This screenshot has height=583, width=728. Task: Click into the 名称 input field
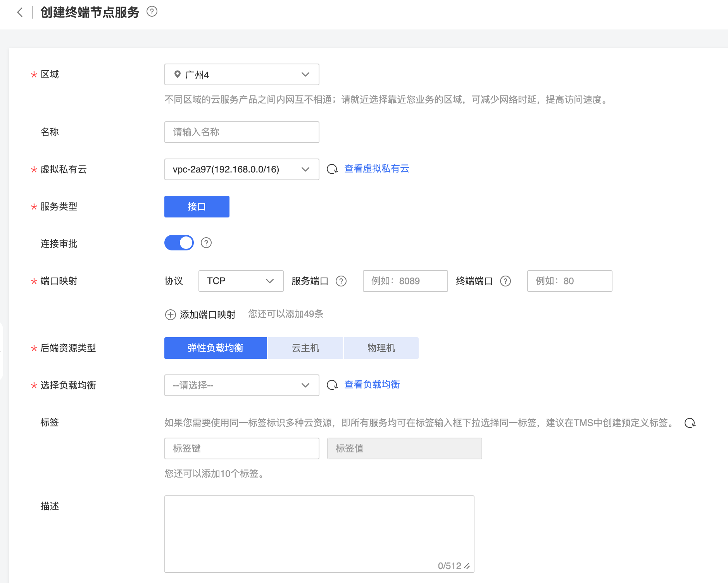(x=242, y=132)
